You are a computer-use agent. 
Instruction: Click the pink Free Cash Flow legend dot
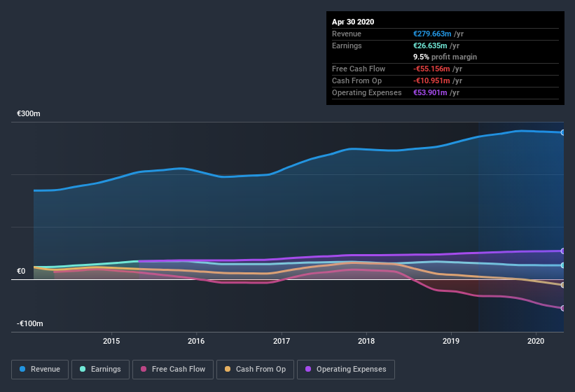[x=144, y=369]
